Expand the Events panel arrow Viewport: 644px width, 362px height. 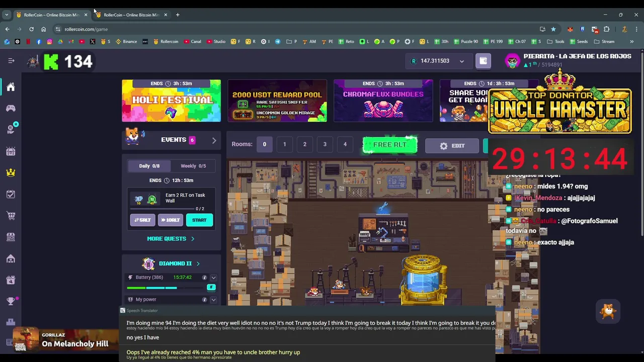tap(214, 140)
